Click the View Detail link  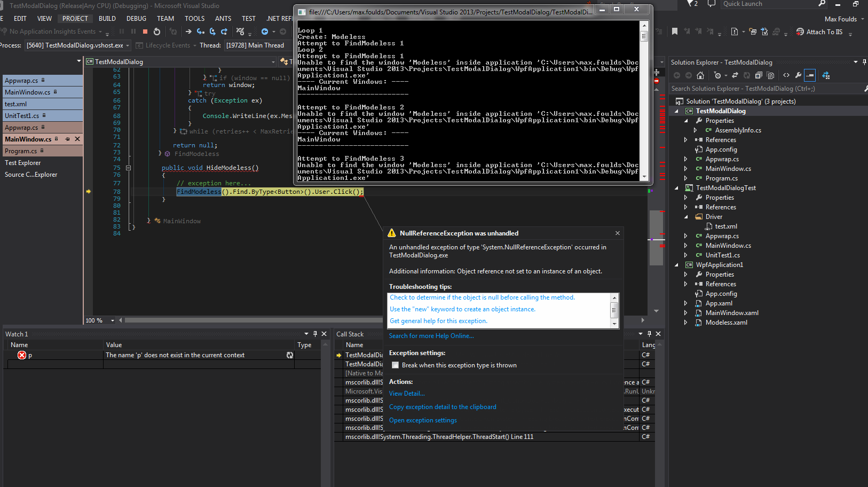pos(407,394)
